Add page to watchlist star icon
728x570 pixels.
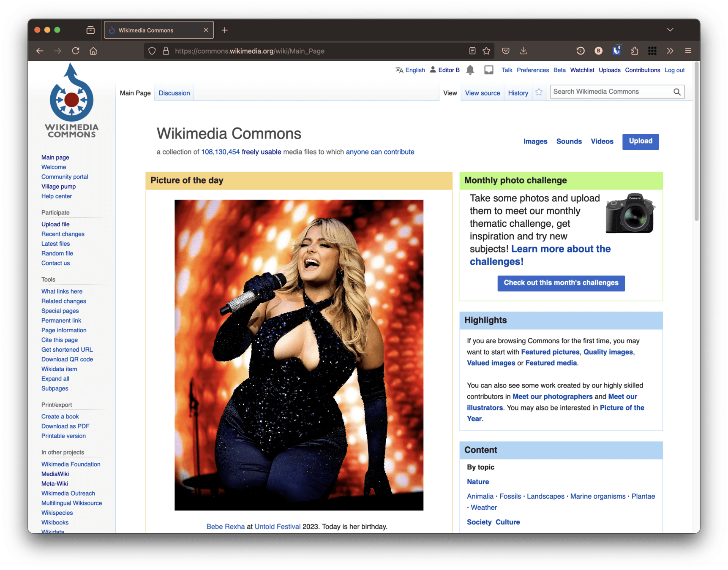(539, 92)
